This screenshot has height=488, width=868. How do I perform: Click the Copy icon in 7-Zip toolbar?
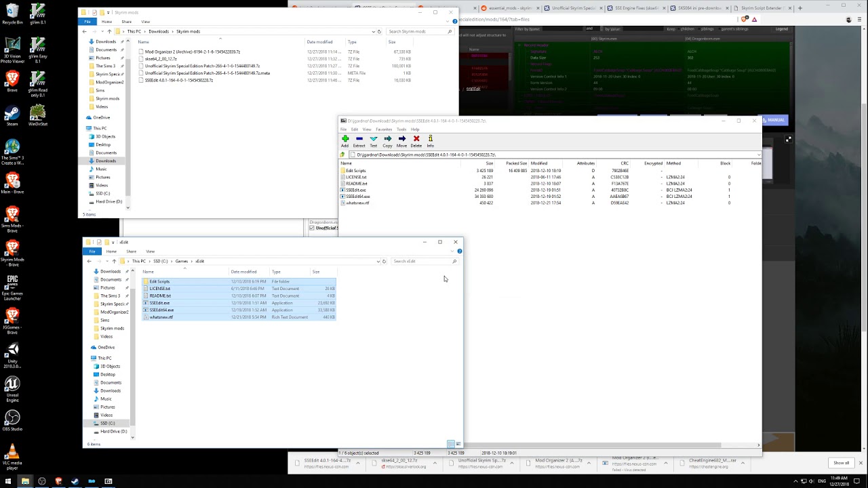point(387,141)
